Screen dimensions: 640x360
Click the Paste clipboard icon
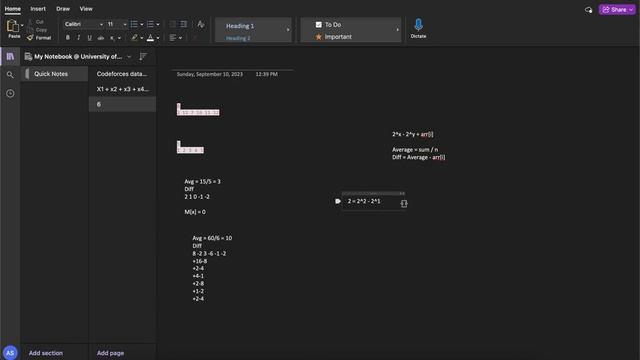pyautogui.click(x=13, y=26)
